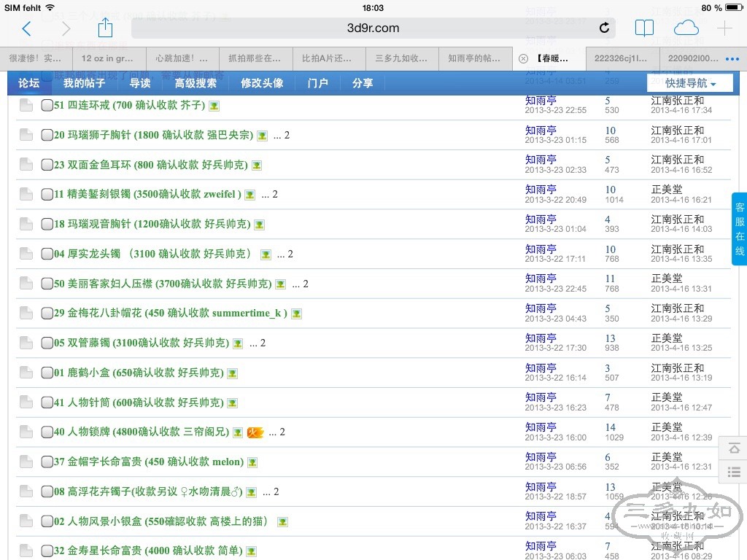Open 客服在线 side support button
The height and width of the screenshot is (560, 747).
[x=739, y=229]
